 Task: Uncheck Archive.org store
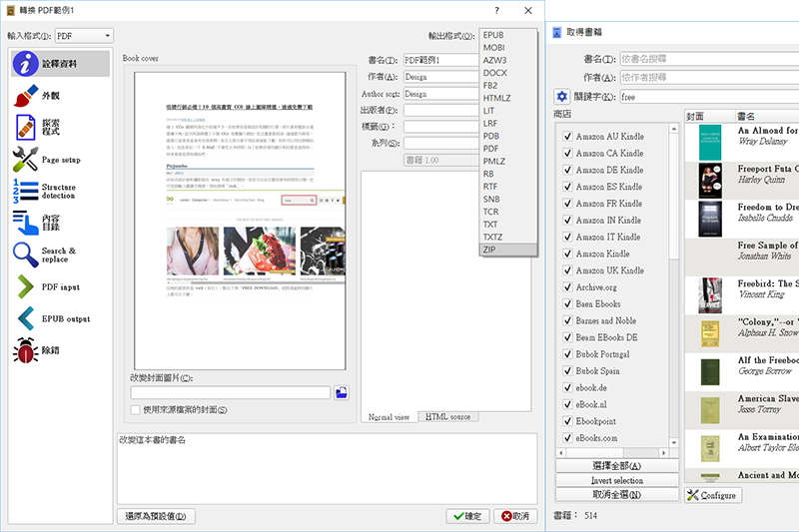point(567,287)
